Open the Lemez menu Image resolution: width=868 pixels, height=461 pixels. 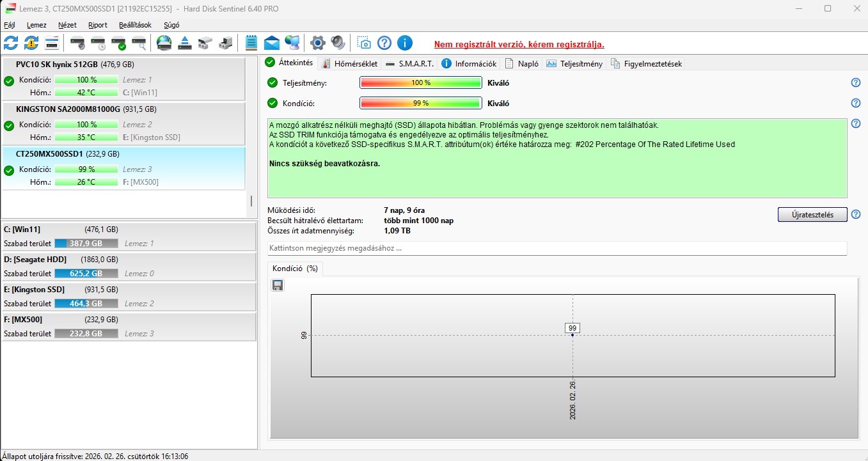(36, 26)
